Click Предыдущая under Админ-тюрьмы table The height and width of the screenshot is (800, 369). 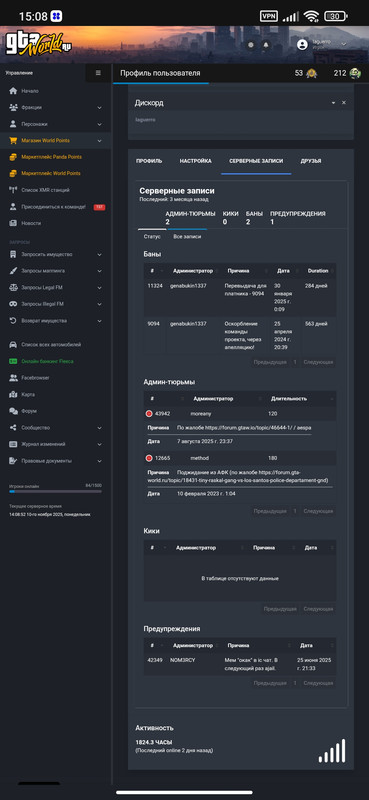270,511
